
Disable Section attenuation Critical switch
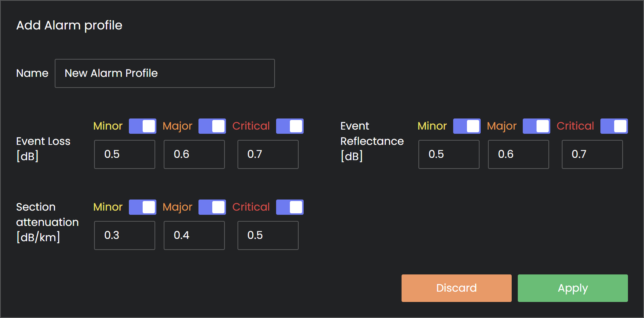[x=289, y=207]
